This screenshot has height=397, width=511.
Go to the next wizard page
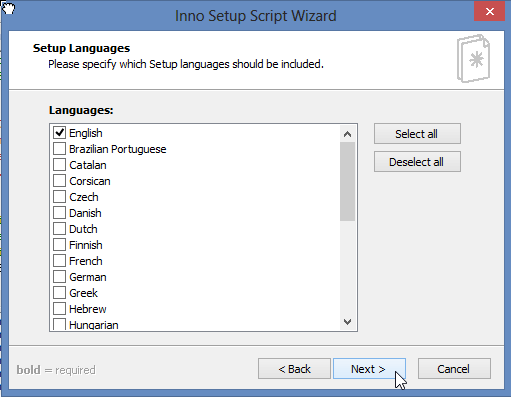pos(369,369)
